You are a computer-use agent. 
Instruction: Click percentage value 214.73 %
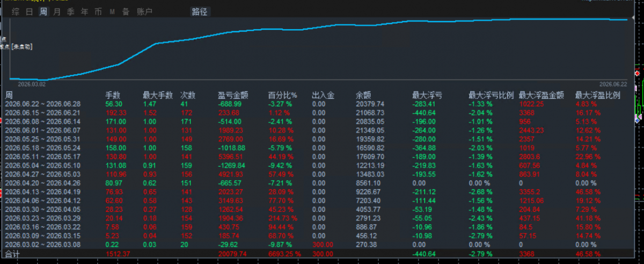pyautogui.click(x=281, y=218)
